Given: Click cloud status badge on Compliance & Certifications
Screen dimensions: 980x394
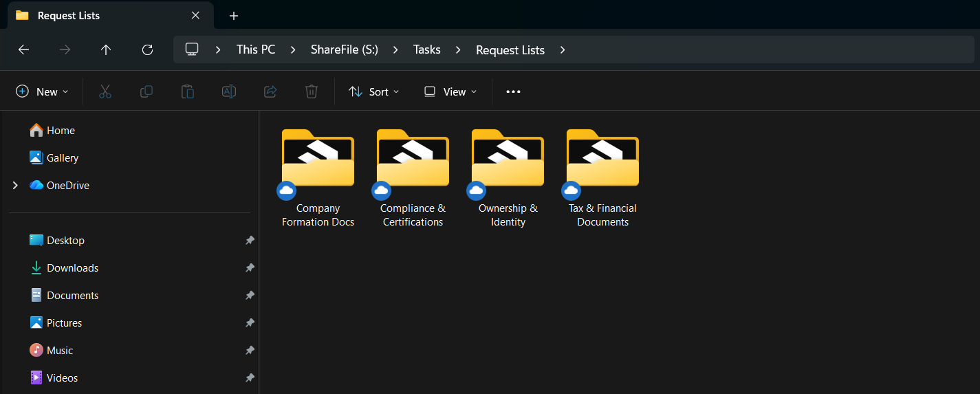Looking at the screenshot, I should point(381,190).
